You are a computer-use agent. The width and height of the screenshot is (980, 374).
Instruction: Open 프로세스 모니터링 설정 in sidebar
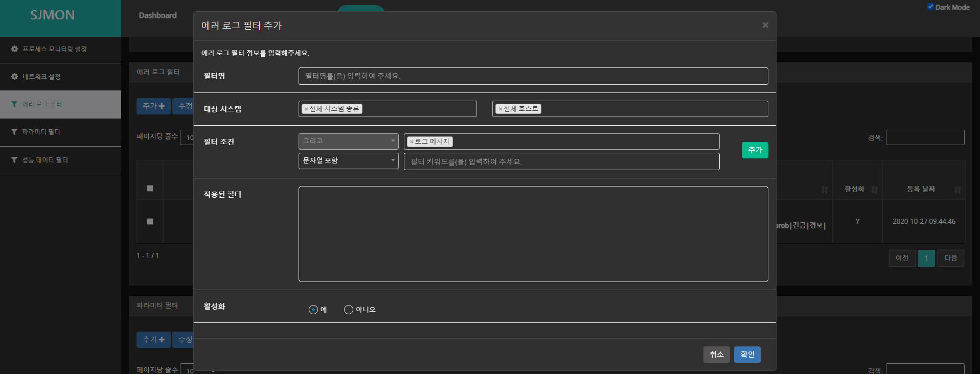click(60, 50)
